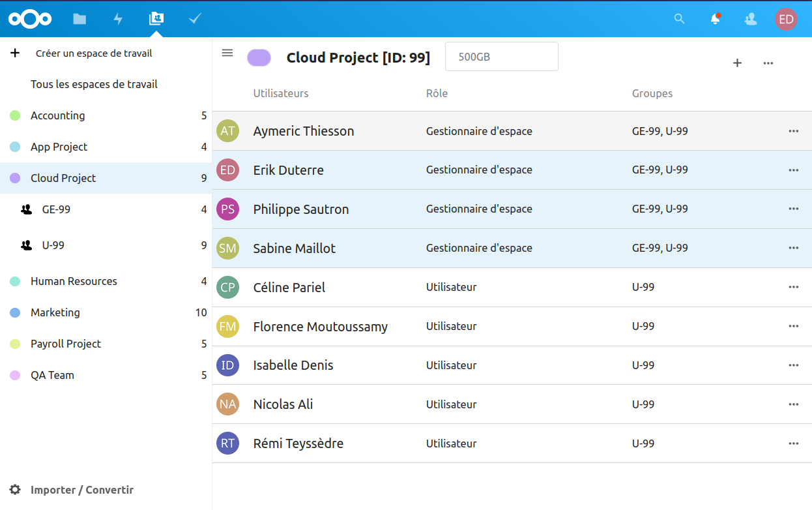Click Isabelle Denis's Utilisateur role cell

(x=452, y=365)
